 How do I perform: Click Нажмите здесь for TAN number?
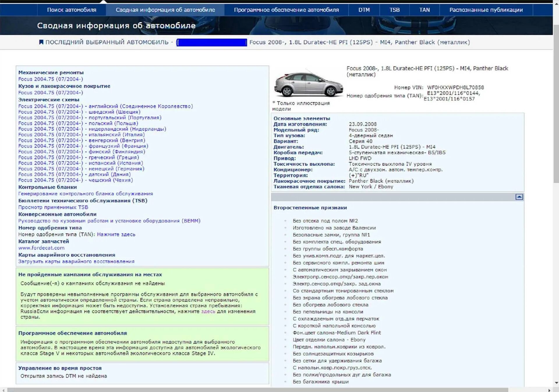[116, 234]
